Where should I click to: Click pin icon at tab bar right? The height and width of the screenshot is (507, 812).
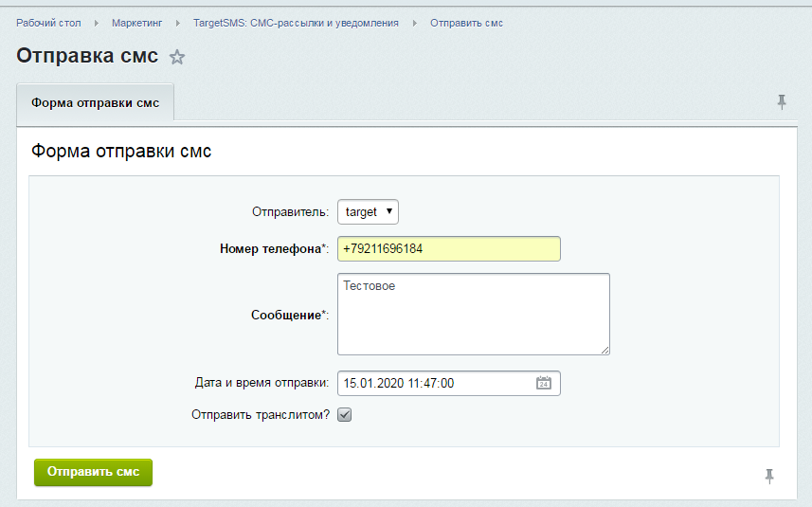(782, 102)
